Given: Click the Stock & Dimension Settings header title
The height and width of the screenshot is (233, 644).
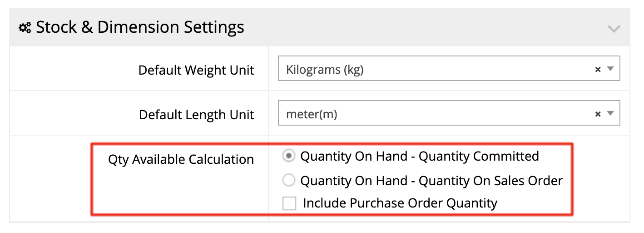Looking at the screenshot, I should 140,27.
